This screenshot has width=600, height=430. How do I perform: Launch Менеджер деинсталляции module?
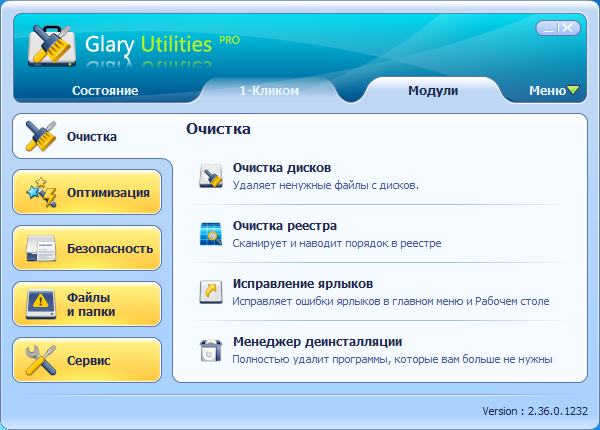(318, 342)
